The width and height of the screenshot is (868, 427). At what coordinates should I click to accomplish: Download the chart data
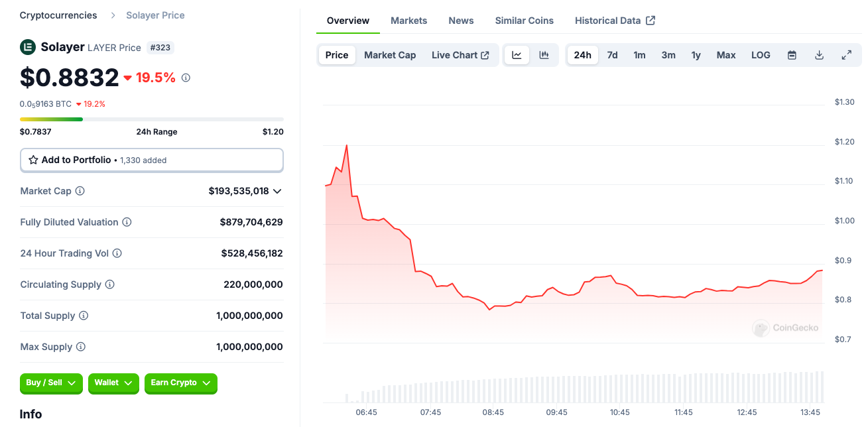[x=819, y=55]
